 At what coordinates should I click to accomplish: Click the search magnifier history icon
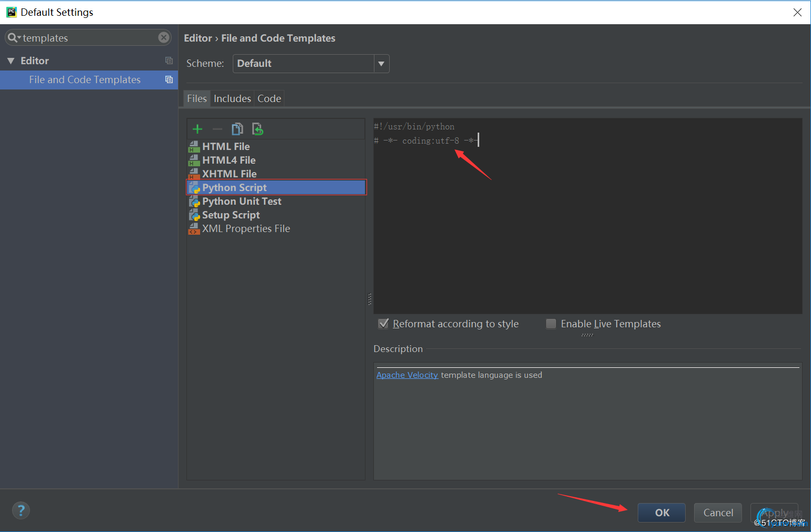click(x=14, y=38)
